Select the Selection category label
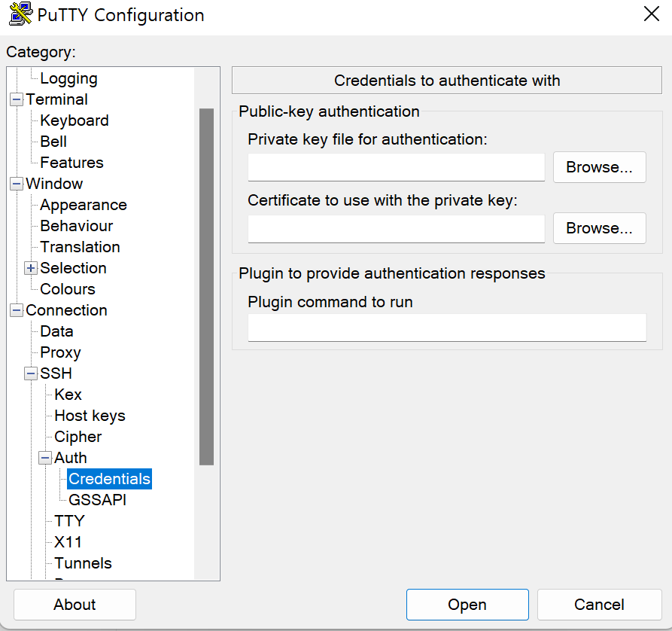 pyautogui.click(x=73, y=268)
